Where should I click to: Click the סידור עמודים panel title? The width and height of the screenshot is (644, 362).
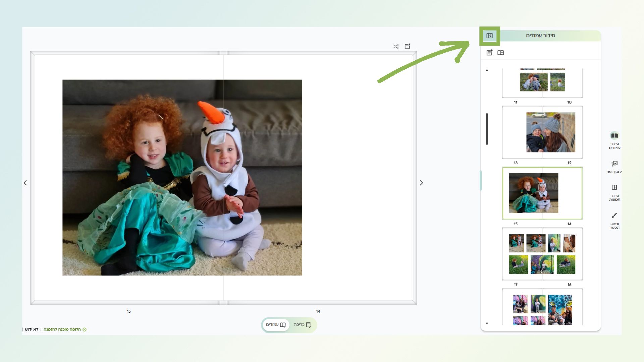point(540,36)
